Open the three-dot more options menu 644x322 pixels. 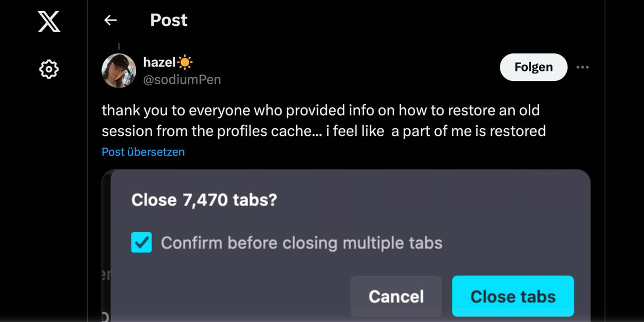583,67
